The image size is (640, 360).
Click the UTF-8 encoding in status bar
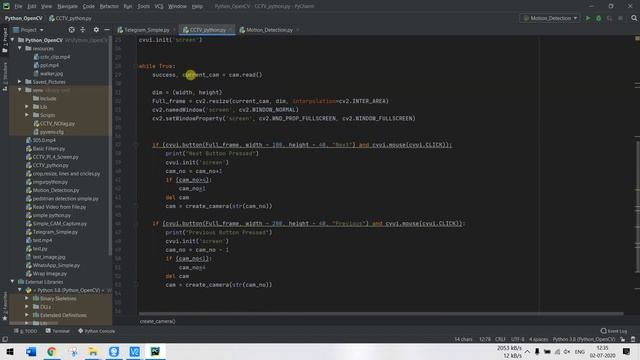(517, 339)
